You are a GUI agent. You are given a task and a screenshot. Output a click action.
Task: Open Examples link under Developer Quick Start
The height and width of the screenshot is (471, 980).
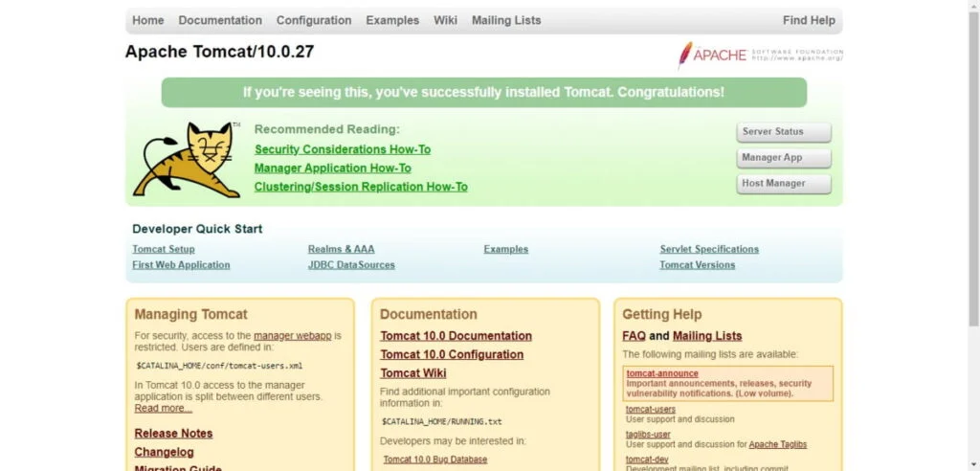[x=505, y=249]
